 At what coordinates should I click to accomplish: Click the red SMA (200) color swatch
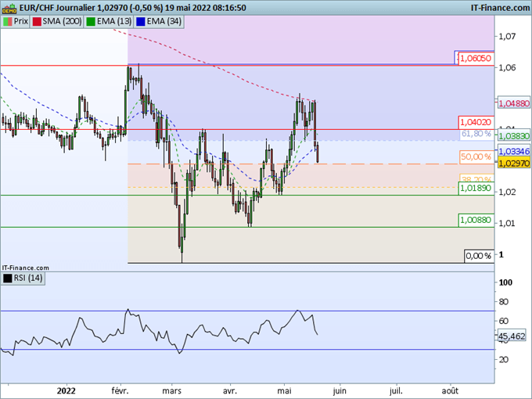click(37, 22)
